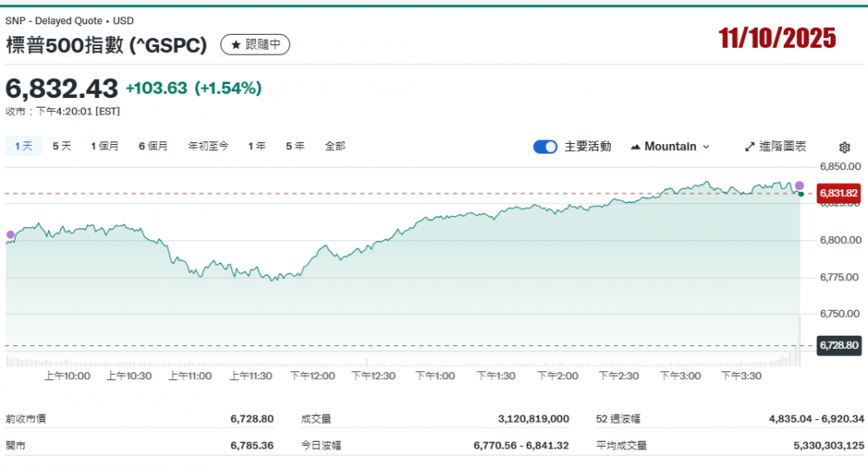
Task: Select the 5年 range tab
Action: coord(295,147)
